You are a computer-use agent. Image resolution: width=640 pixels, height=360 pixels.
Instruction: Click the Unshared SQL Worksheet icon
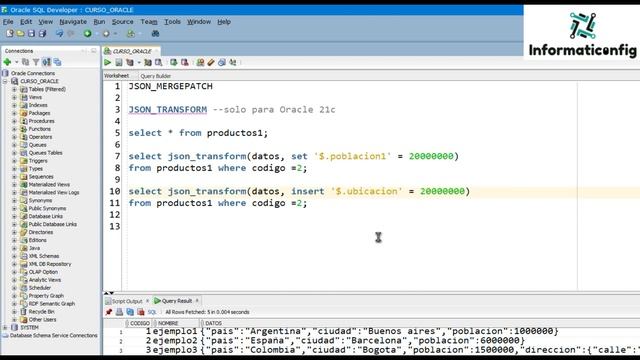click(x=200, y=62)
